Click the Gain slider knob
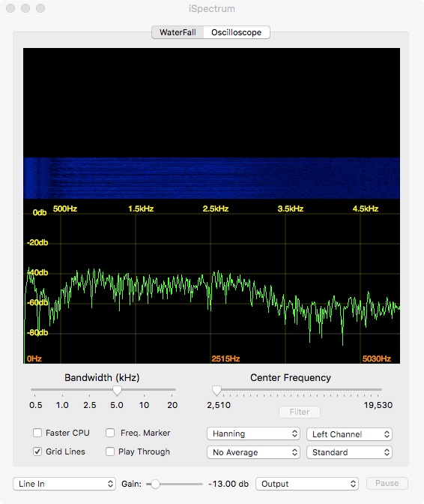The image size is (424, 504). [155, 484]
